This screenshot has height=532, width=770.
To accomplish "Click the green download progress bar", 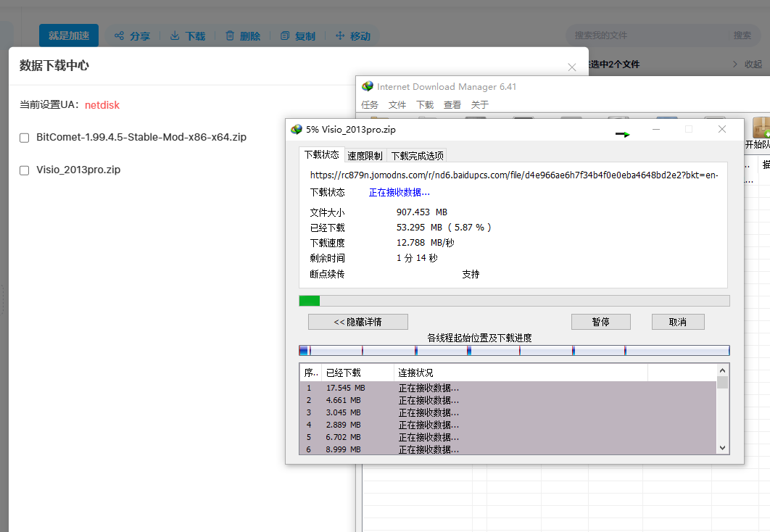I will (x=310, y=301).
